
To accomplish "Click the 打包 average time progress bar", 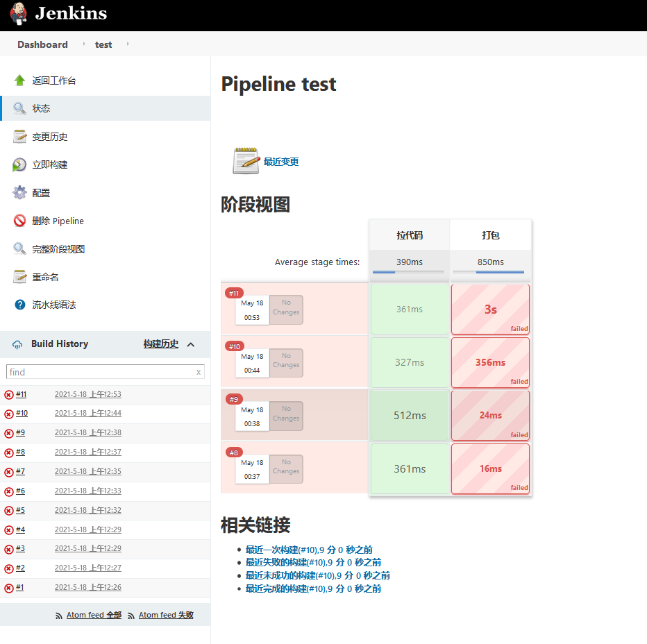I will [x=489, y=272].
